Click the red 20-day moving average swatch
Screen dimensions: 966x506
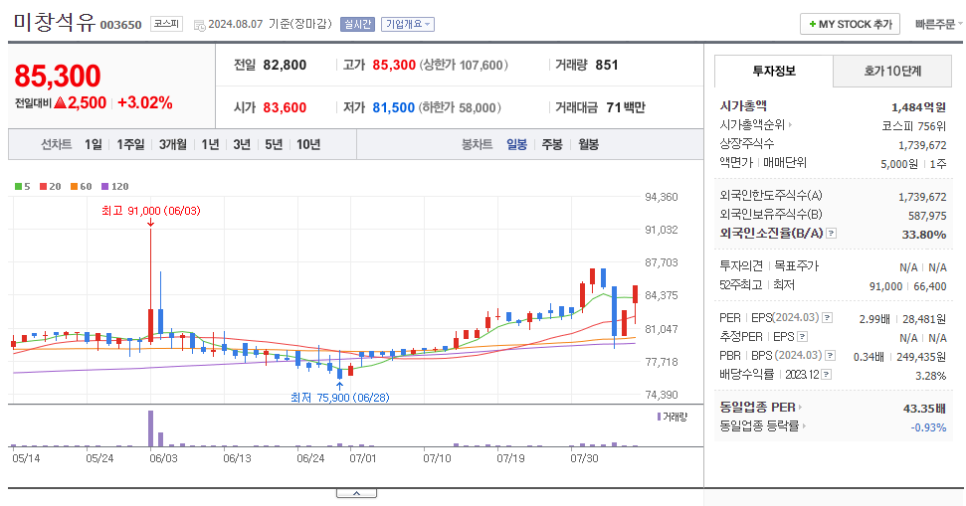43,186
